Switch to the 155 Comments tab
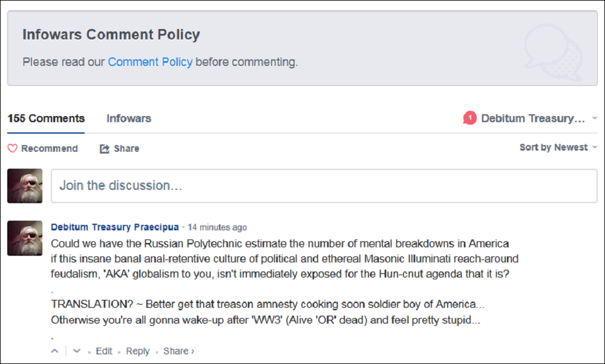Image resolution: width=605 pixels, height=364 pixels. 46,119
